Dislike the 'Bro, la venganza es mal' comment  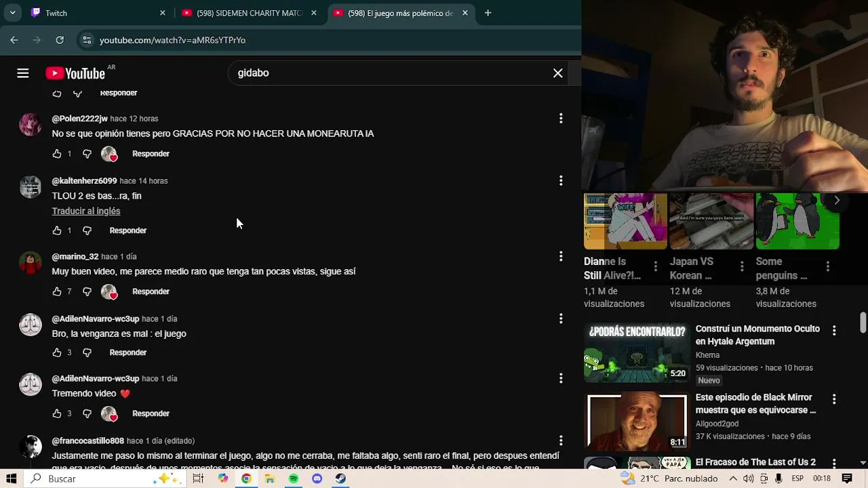click(87, 352)
